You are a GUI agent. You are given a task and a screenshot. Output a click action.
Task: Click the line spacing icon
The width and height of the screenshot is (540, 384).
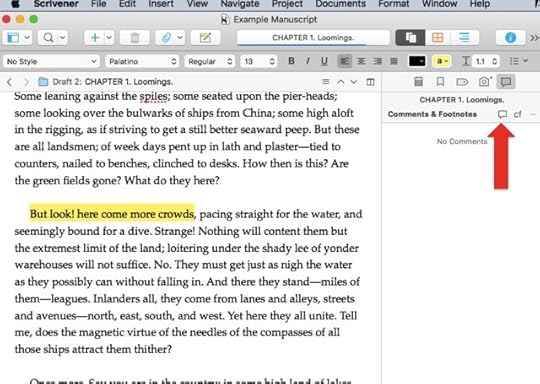[x=466, y=61]
